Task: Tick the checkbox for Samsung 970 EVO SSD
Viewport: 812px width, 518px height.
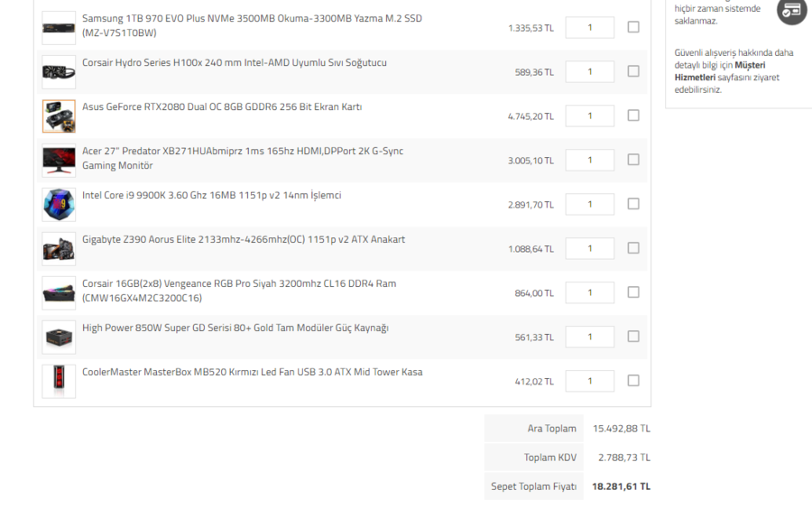Action: [633, 27]
